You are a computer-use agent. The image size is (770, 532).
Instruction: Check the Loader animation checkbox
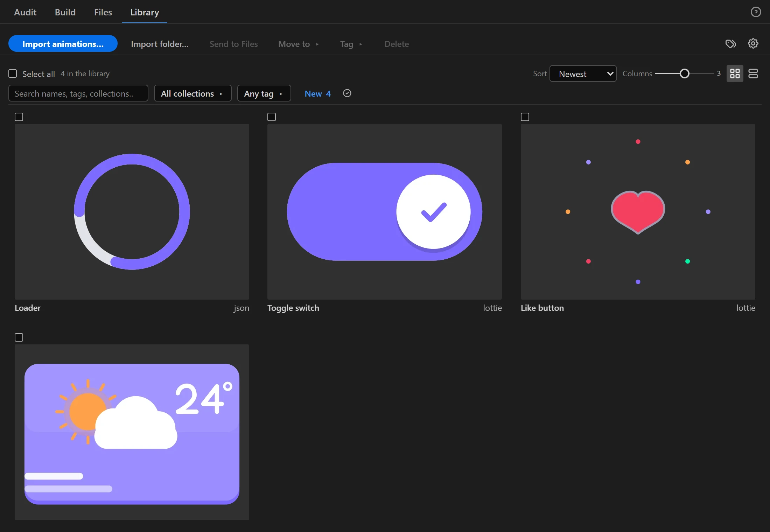[19, 117]
